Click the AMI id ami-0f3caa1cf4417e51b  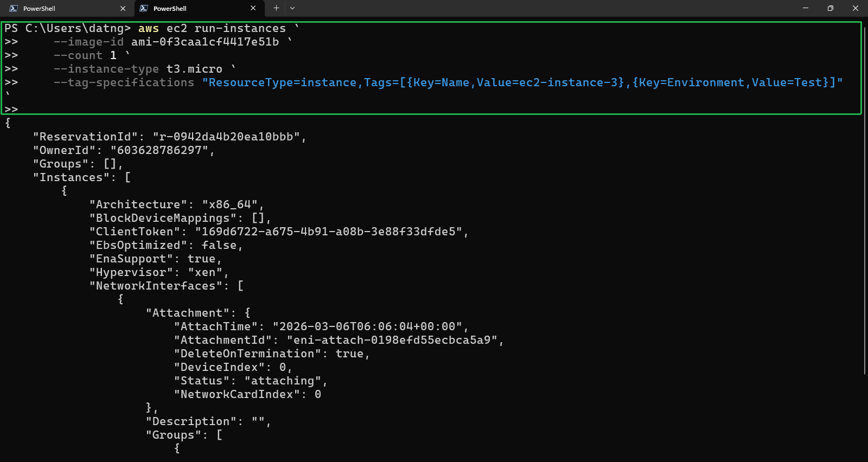click(x=205, y=42)
